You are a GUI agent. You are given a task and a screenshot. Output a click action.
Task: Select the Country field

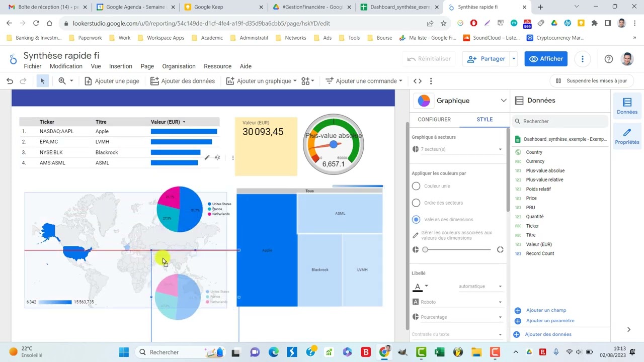point(534,152)
